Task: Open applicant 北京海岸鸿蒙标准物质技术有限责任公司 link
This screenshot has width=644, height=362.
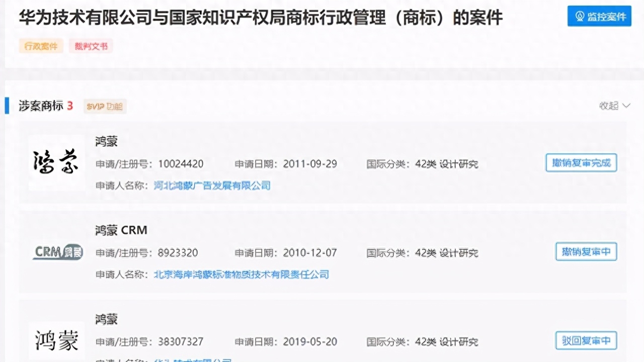Action: click(x=241, y=275)
